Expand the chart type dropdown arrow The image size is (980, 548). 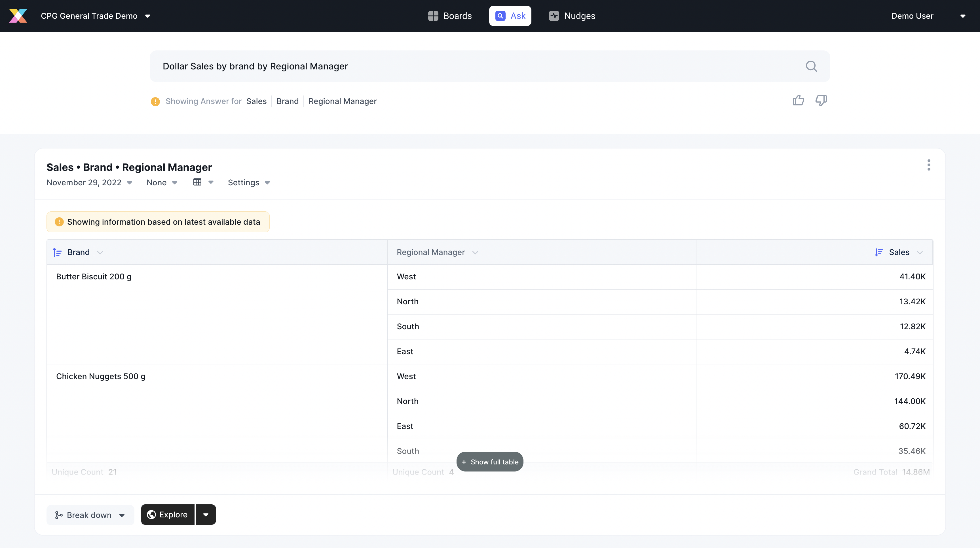[211, 182]
